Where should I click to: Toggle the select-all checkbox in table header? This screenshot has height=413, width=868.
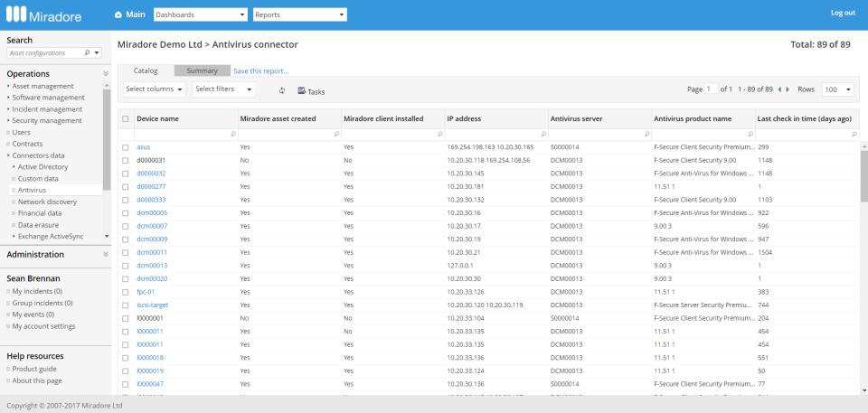pyautogui.click(x=125, y=118)
